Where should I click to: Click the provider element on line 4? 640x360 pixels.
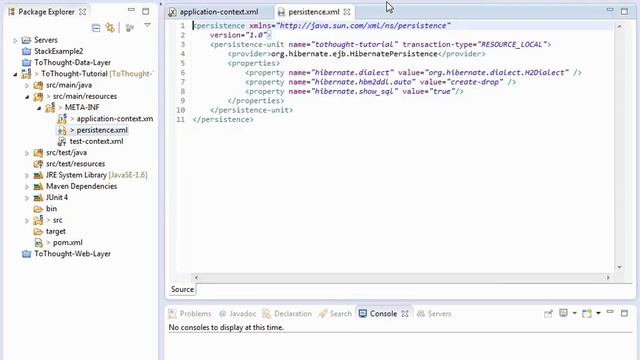coord(356,54)
